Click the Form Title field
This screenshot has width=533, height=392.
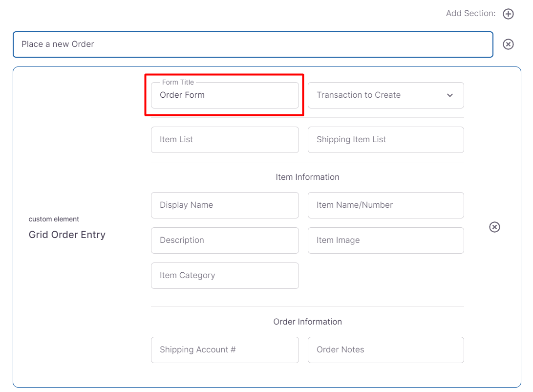point(225,95)
